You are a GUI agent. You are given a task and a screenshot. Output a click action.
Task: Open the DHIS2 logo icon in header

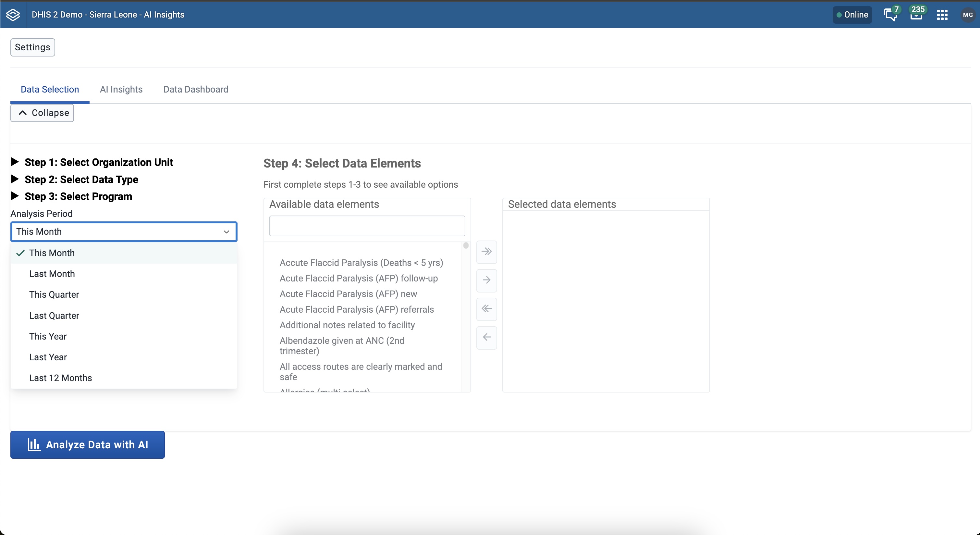[13, 15]
